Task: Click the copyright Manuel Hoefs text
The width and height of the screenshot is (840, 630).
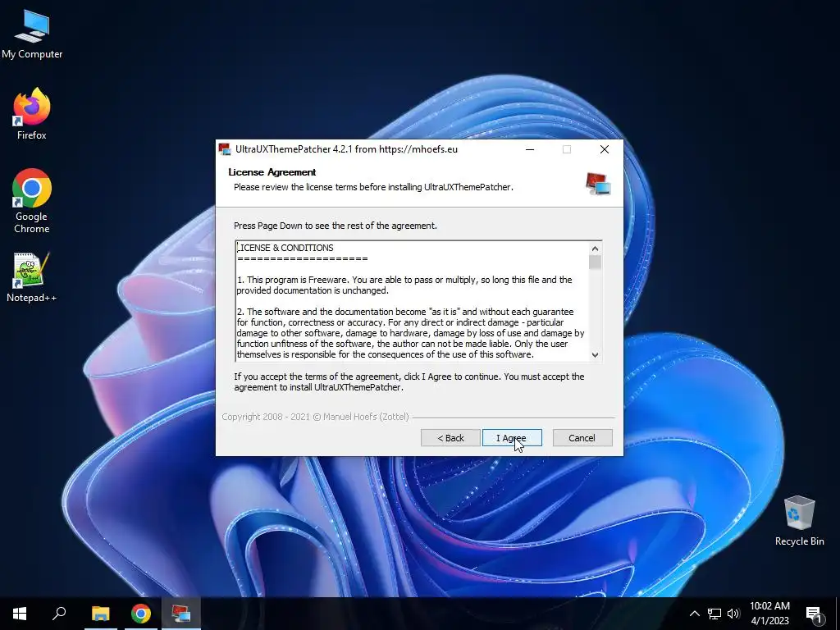Action: (315, 417)
